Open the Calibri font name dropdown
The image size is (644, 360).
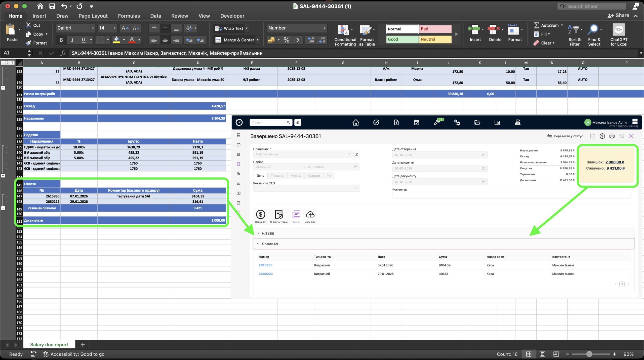pyautogui.click(x=93, y=28)
